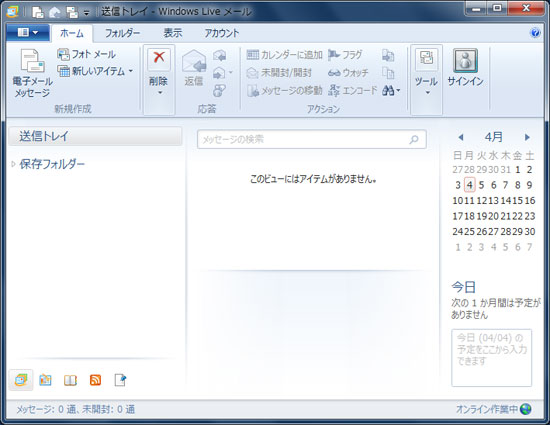The height and width of the screenshot is (425, 550).
Task: Toggle 未開封/開封 status
Action: (279, 73)
